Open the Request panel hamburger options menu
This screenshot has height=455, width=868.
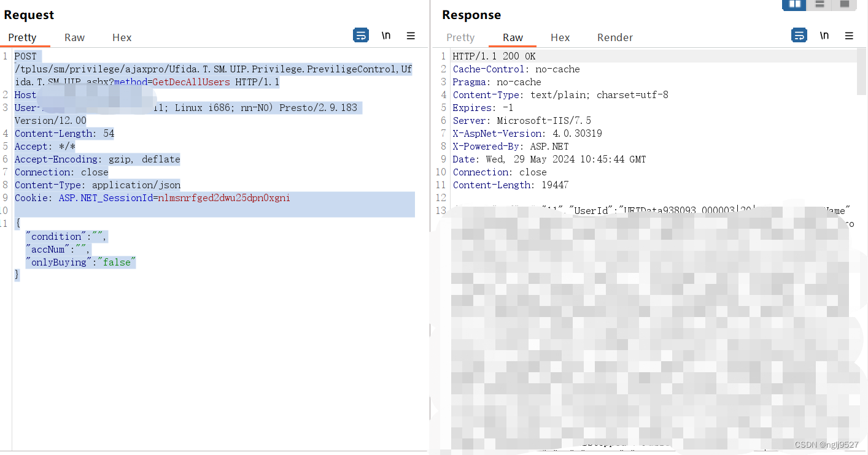tap(411, 36)
